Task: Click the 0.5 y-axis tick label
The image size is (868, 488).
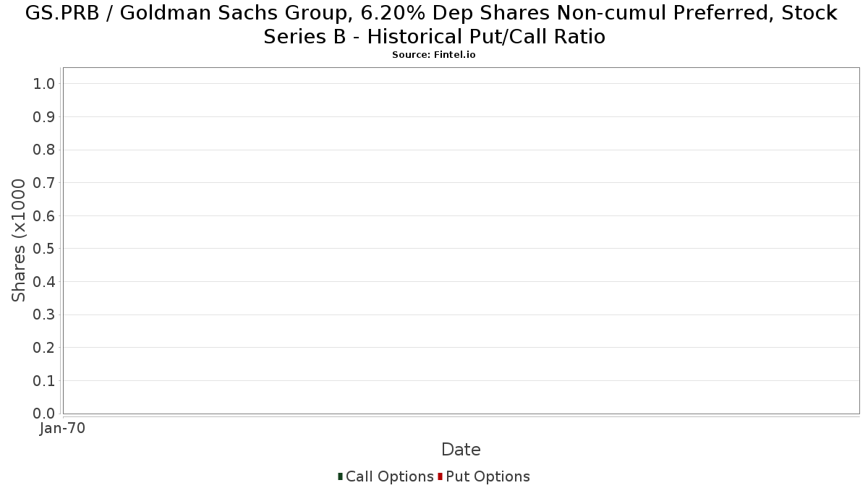Action: coord(44,249)
